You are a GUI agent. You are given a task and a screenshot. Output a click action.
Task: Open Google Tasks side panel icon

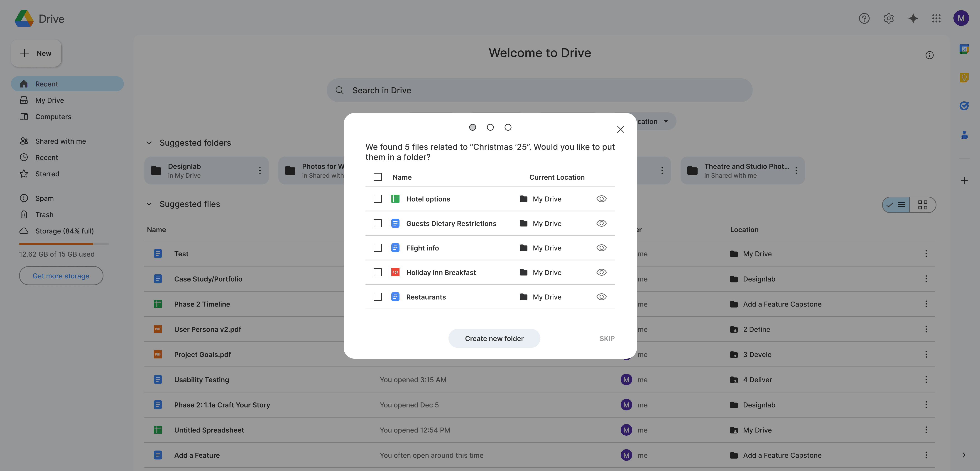coord(964,106)
